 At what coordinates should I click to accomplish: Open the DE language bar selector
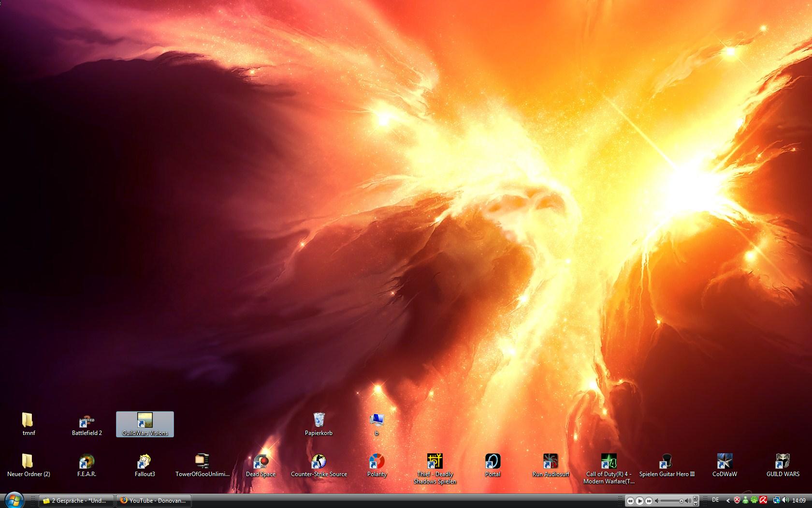coord(715,500)
